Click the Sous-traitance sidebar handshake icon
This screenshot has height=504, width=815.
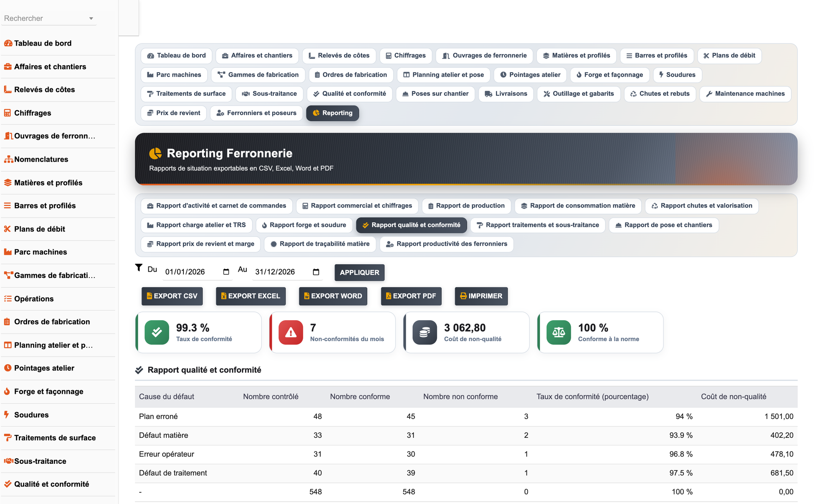tap(8, 461)
